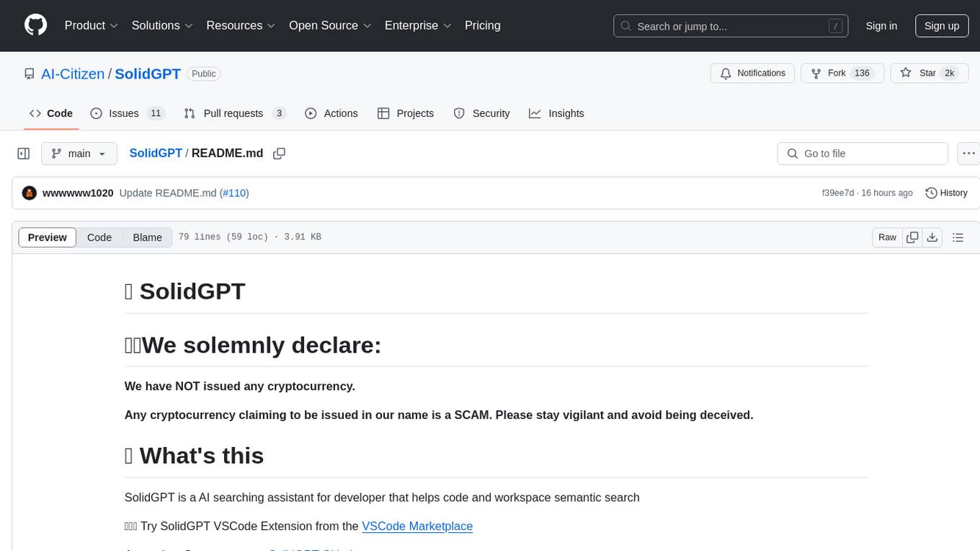The image size is (980, 551).
Task: Download the raw file
Action: pos(932,237)
